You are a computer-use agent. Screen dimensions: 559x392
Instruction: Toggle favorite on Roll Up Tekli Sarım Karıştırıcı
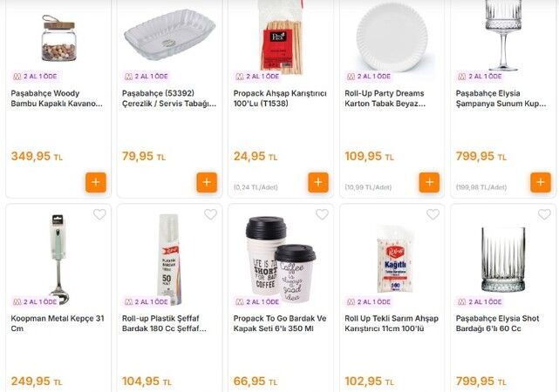coord(433,214)
